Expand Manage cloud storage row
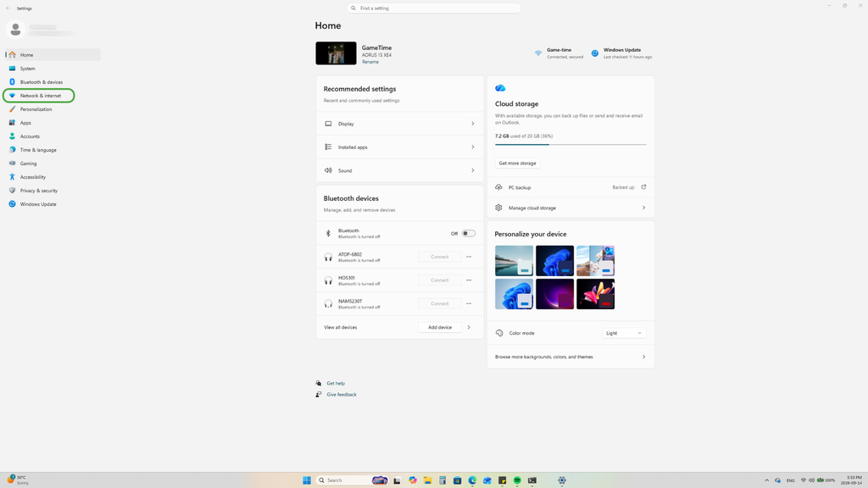 click(x=570, y=208)
